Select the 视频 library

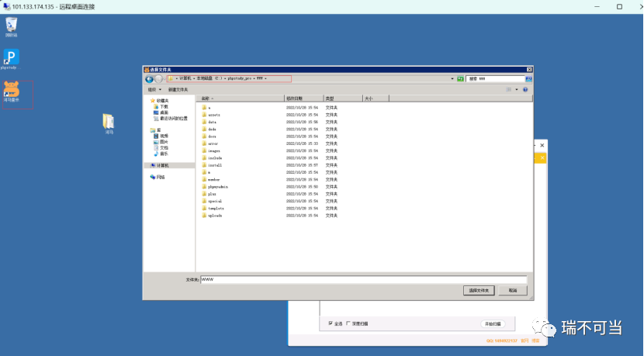click(161, 136)
